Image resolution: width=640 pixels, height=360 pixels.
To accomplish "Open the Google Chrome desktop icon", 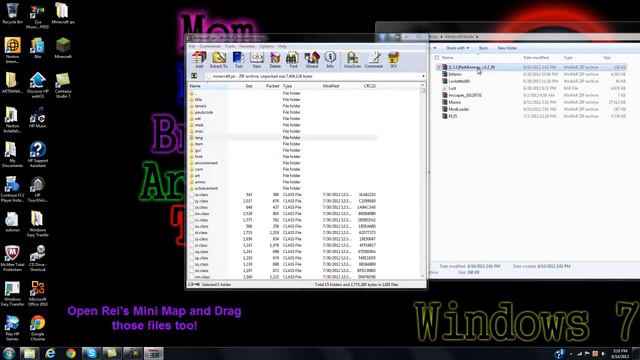I will pos(38,328).
